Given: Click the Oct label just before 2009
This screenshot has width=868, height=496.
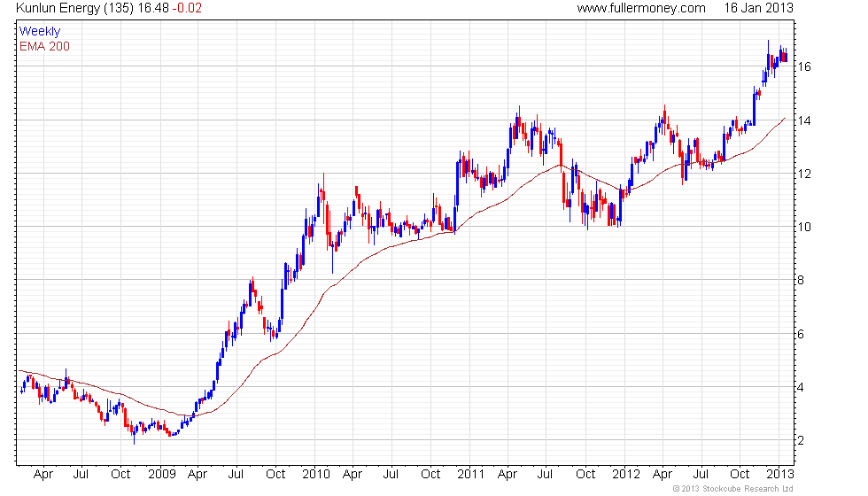Looking at the screenshot, I should point(120,475).
